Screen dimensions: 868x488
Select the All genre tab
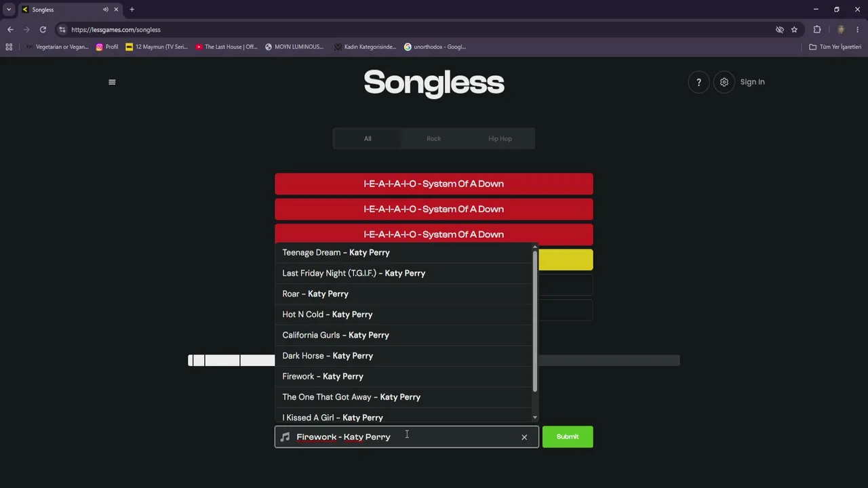pos(368,138)
